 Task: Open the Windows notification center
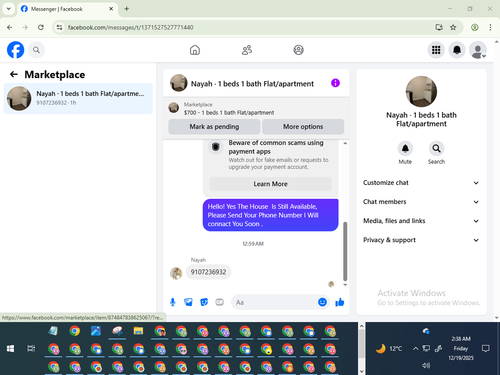pos(486,349)
